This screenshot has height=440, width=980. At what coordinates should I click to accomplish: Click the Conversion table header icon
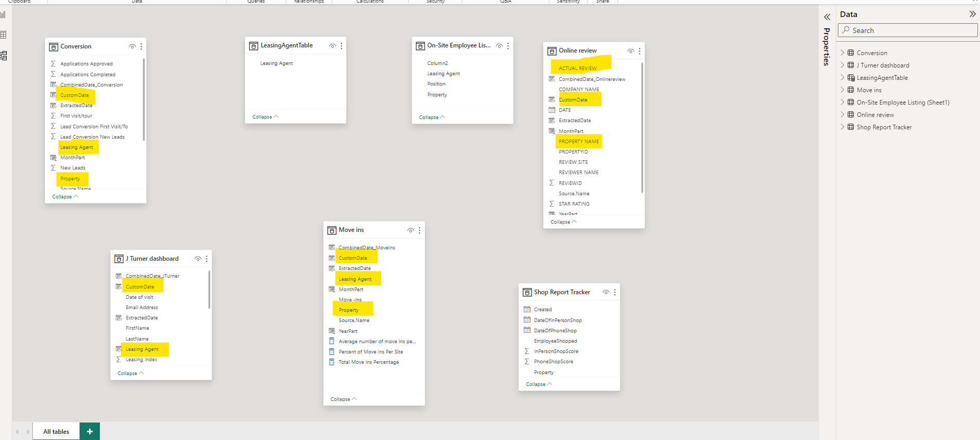point(54,47)
